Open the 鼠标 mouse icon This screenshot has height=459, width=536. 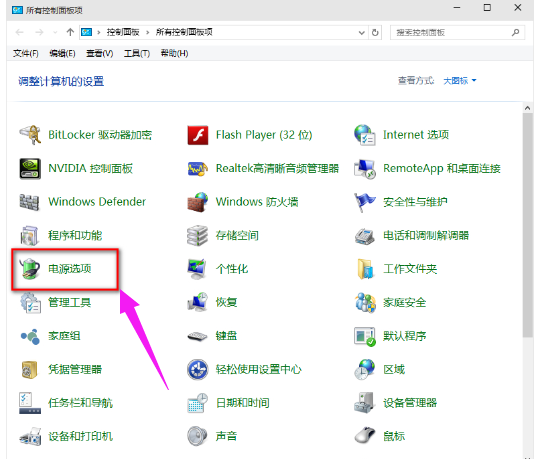pyautogui.click(x=365, y=436)
